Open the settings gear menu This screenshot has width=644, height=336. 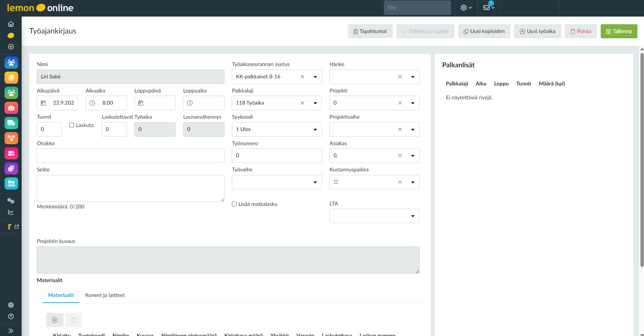point(466,8)
